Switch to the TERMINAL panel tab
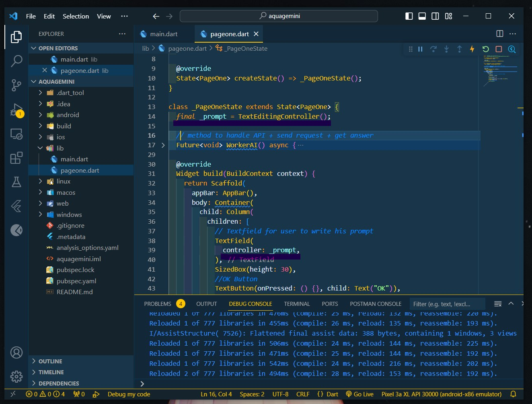The height and width of the screenshot is (404, 532). click(x=297, y=304)
